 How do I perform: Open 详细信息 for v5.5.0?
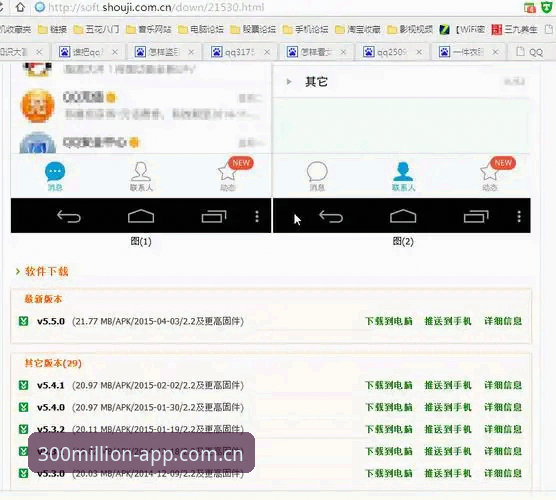pos(503,321)
